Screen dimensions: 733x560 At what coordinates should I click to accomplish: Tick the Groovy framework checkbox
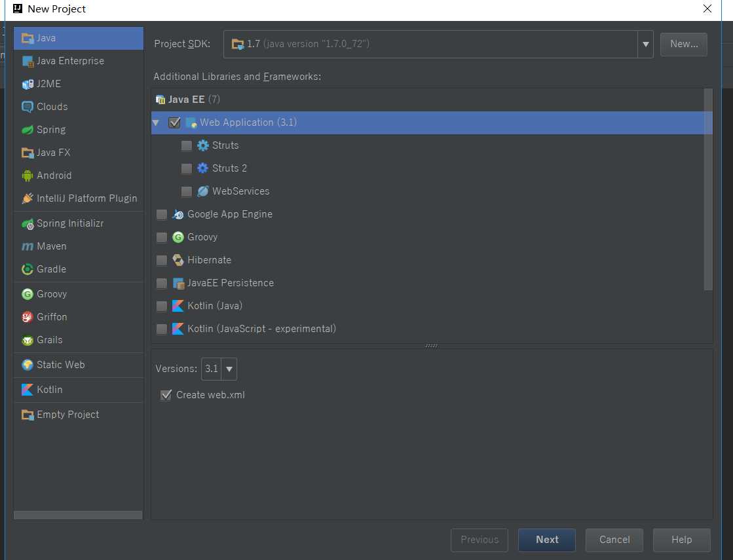(x=161, y=237)
